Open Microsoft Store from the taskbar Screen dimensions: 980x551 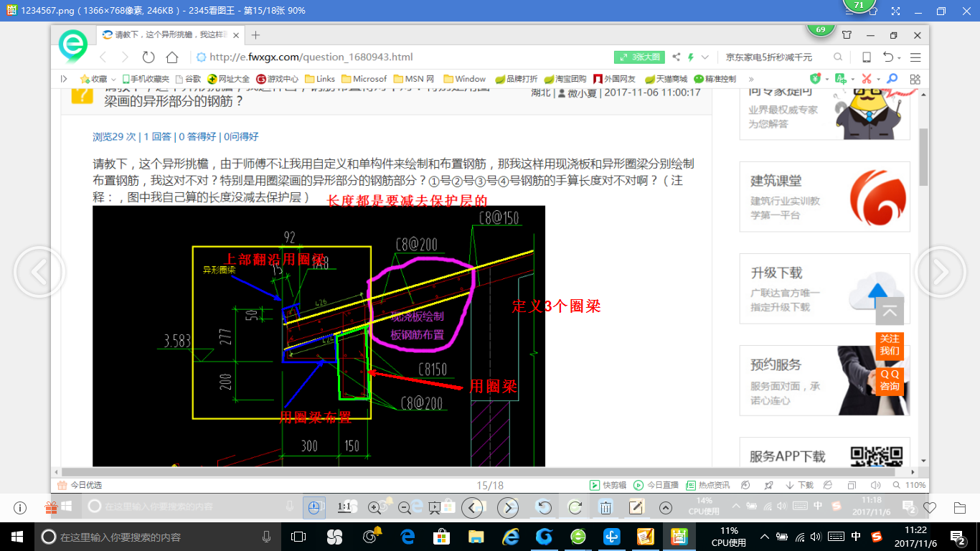[442, 537]
